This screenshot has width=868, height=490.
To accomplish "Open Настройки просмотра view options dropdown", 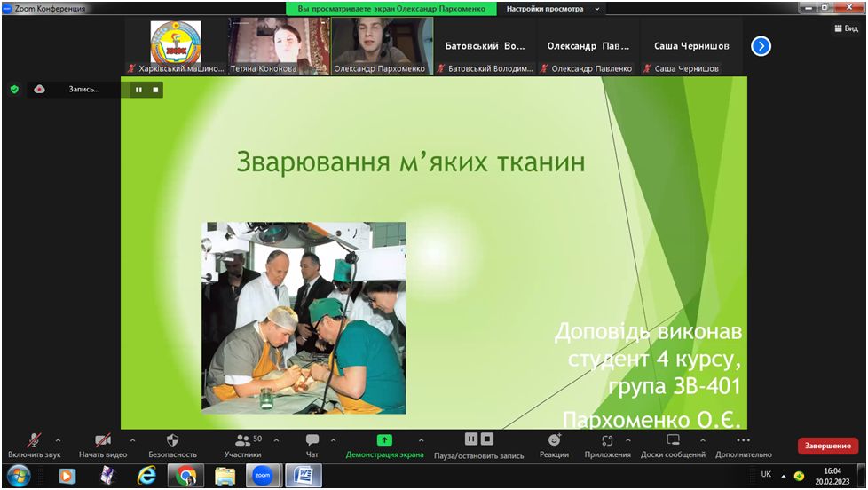I will 553,9.
